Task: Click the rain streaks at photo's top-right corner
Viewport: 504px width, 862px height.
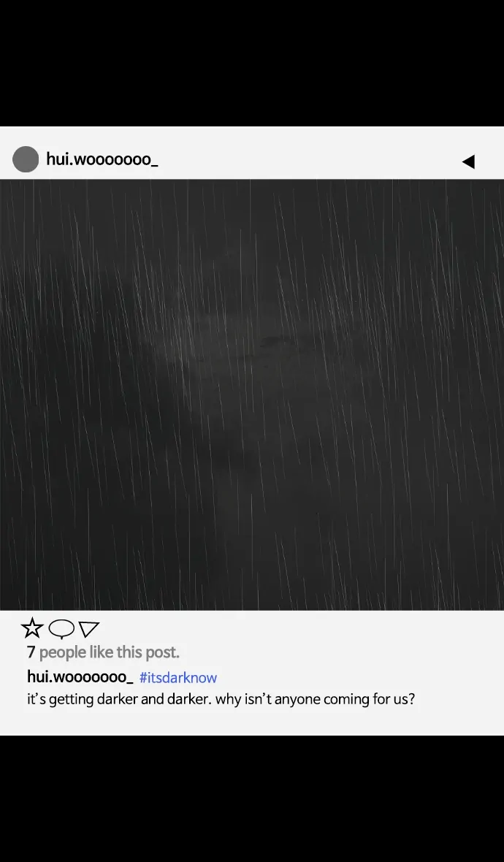Action: 473,209
